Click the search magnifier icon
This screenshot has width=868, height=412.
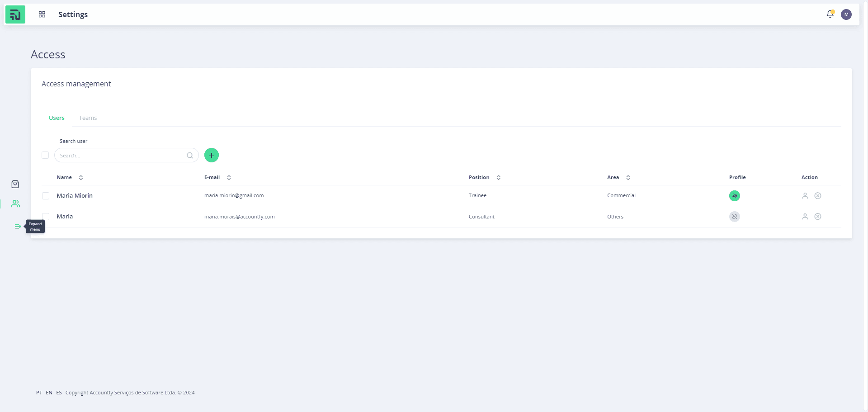pos(190,156)
